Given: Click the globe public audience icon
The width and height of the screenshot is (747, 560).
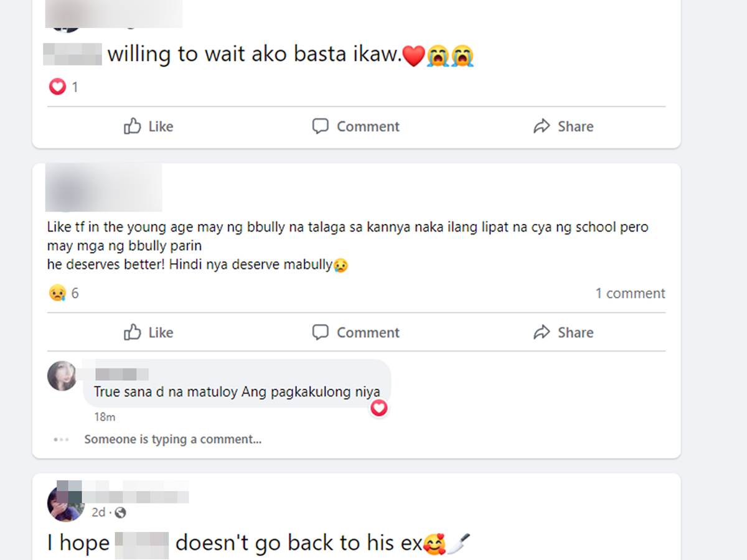Looking at the screenshot, I should pyautogui.click(x=120, y=513).
